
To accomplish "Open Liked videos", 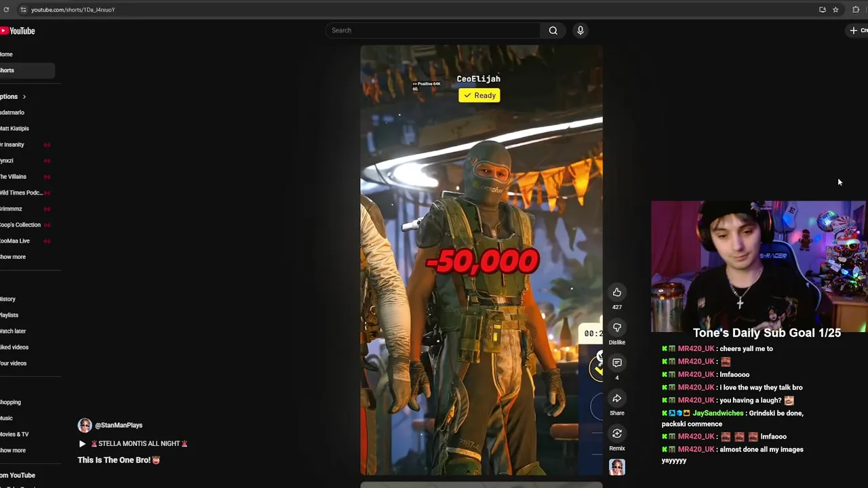I will click(14, 347).
